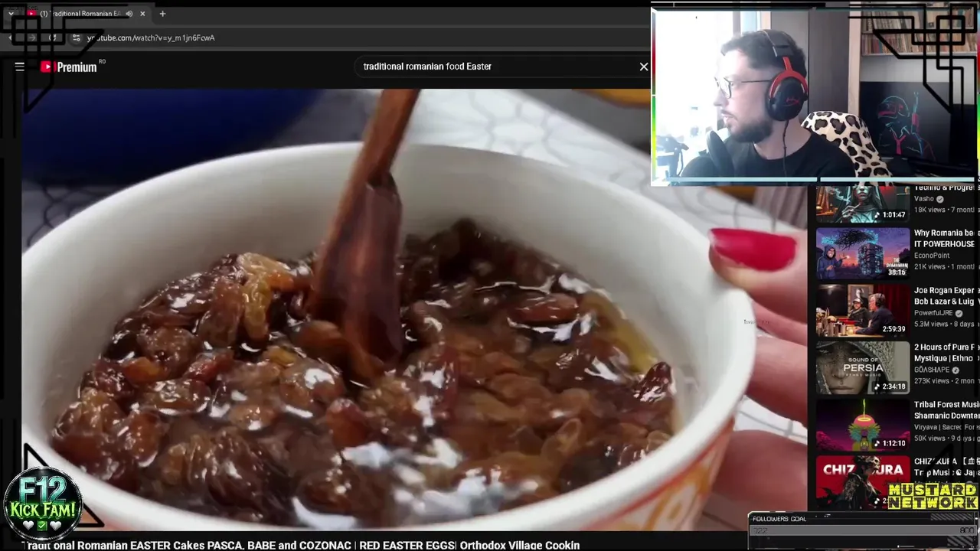980x551 pixels.
Task: Click the '21K views' text under EconoPoint
Action: click(x=930, y=266)
